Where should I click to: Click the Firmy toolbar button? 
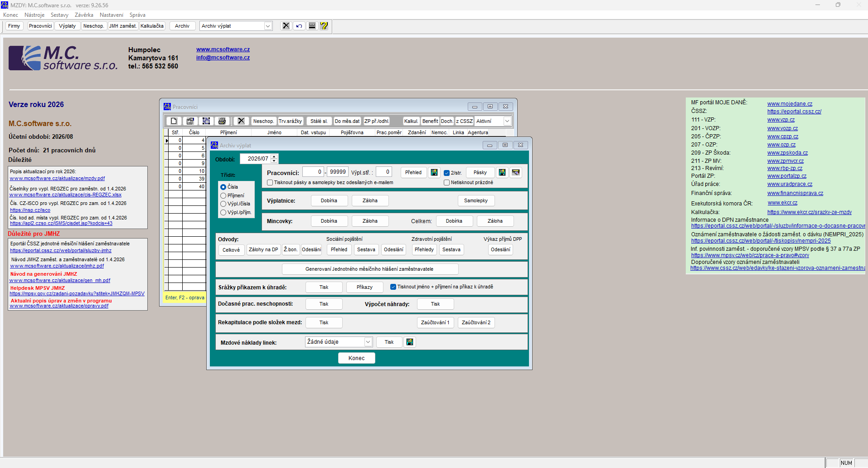coord(14,26)
